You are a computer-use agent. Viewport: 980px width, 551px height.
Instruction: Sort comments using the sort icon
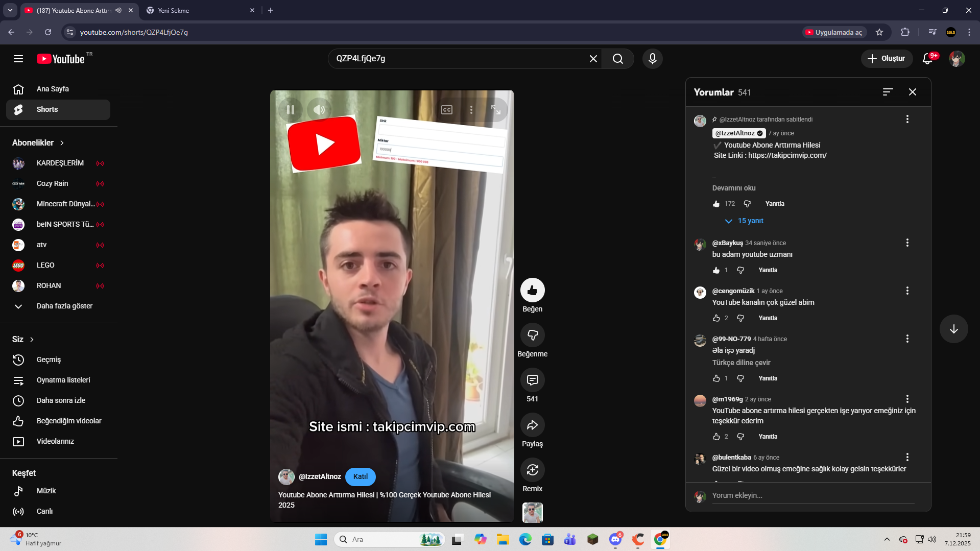coord(888,92)
